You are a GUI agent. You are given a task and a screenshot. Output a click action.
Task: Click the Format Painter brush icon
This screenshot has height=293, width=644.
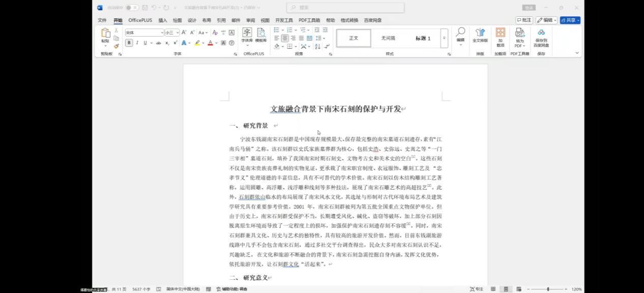(x=116, y=46)
